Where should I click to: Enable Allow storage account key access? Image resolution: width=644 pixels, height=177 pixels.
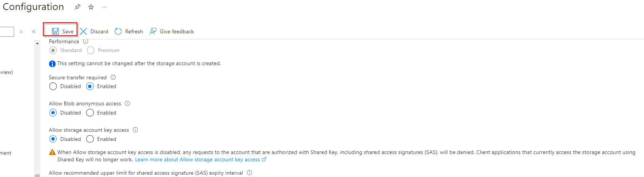tap(90, 139)
